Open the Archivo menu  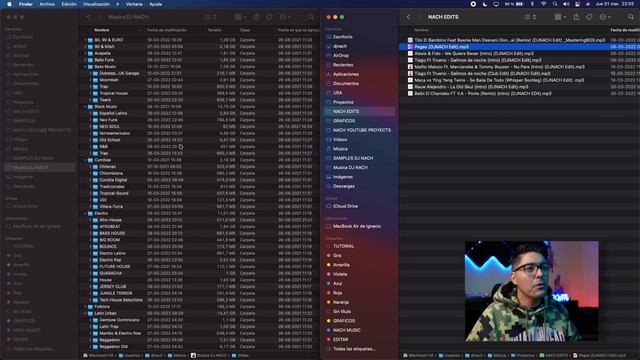(x=47, y=4)
